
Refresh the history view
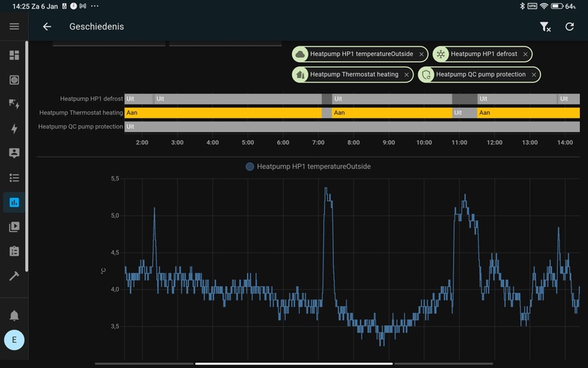click(570, 26)
